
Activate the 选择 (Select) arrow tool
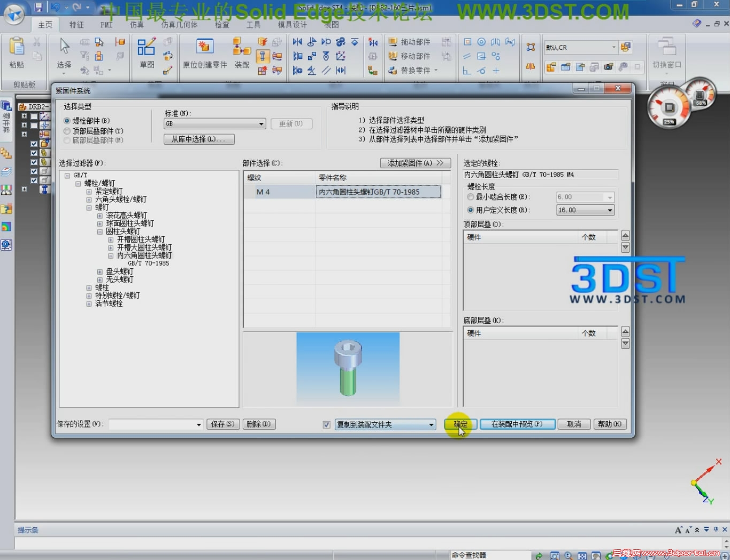click(64, 46)
